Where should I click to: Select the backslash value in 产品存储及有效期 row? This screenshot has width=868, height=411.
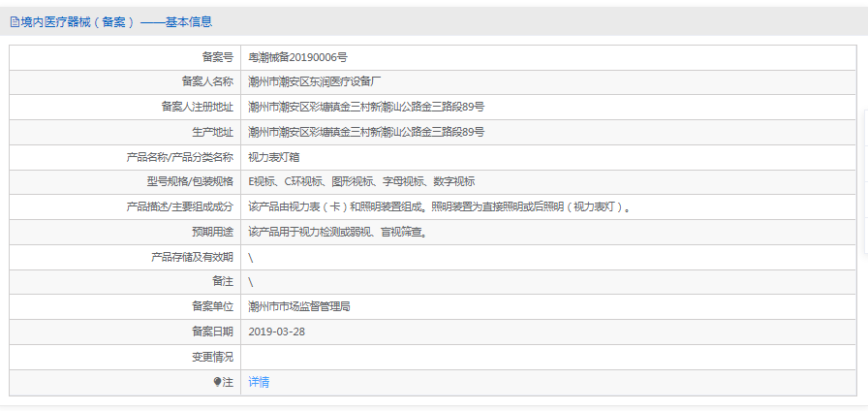tap(251, 257)
